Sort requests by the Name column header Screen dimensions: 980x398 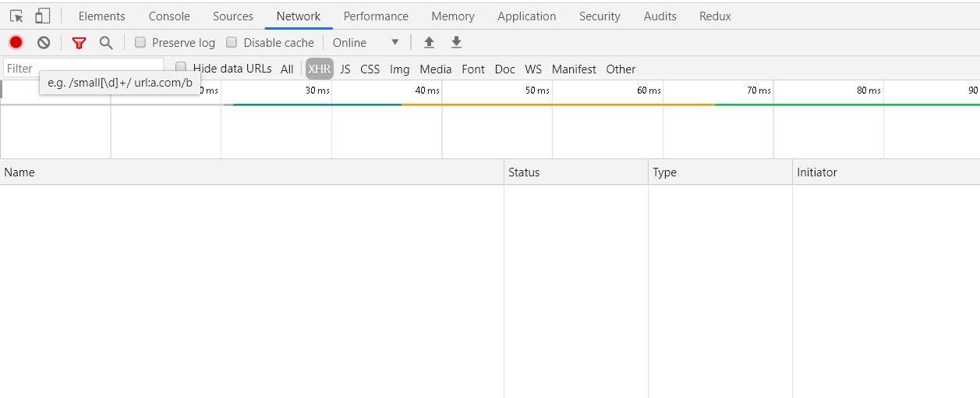tap(19, 172)
